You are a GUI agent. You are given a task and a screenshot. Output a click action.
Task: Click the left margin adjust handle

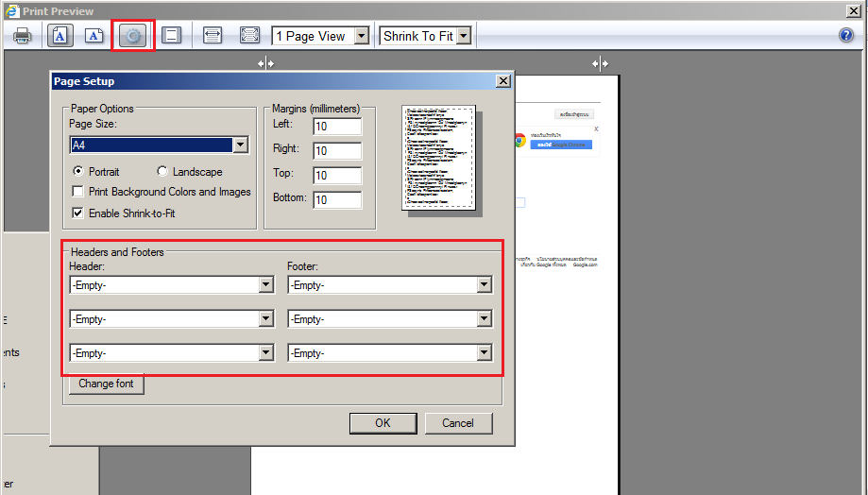[265, 63]
